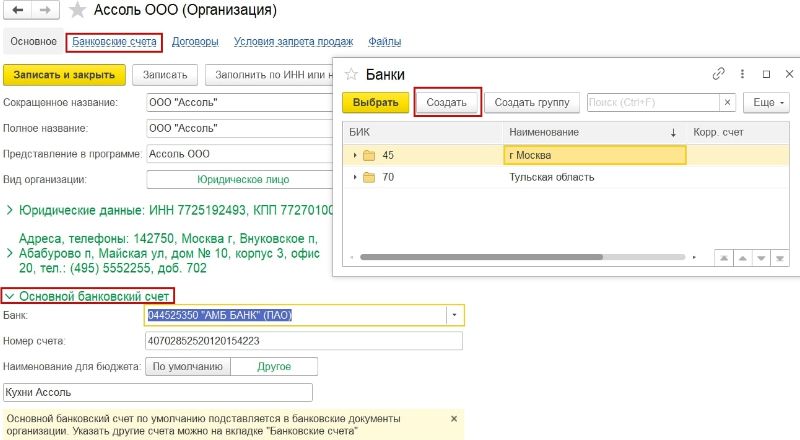
Task: Click Создать группу button
Action: coord(532,103)
